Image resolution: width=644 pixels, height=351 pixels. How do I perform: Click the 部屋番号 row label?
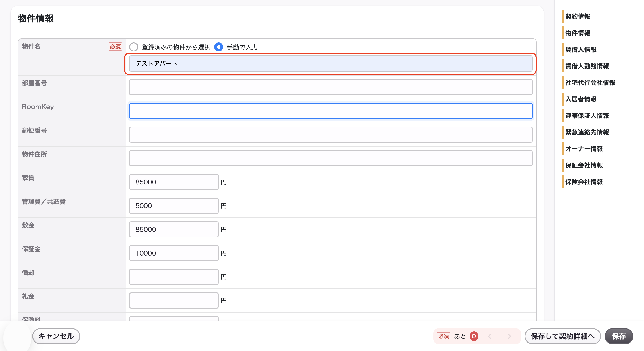coord(34,83)
